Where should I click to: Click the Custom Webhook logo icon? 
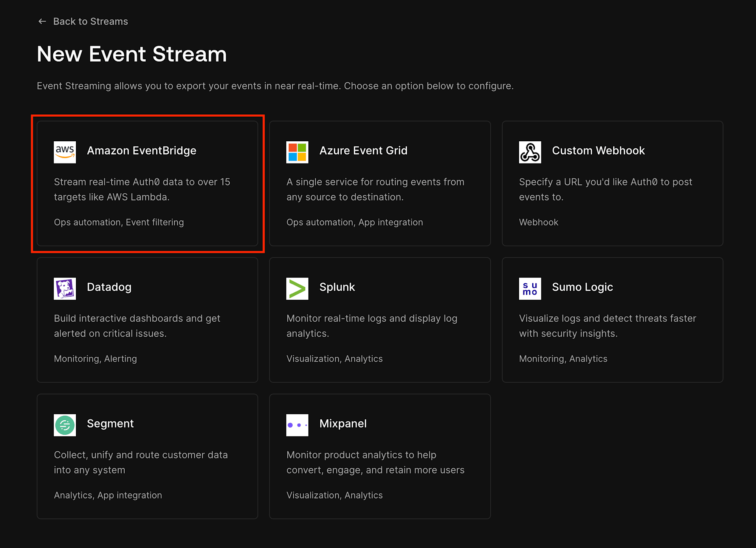[x=530, y=152]
